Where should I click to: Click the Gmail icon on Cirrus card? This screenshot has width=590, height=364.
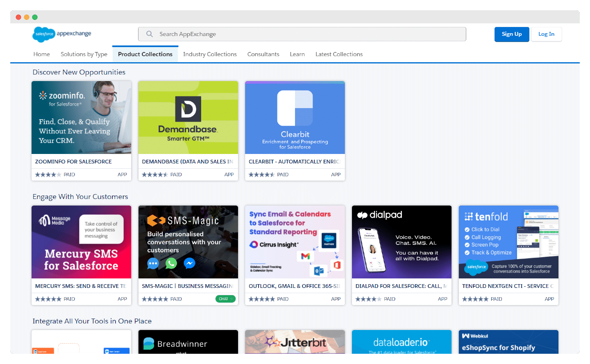(305, 256)
